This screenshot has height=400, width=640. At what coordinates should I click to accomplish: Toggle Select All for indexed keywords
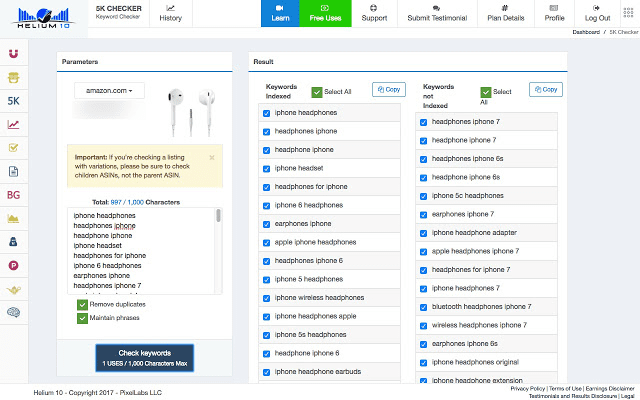click(x=317, y=92)
